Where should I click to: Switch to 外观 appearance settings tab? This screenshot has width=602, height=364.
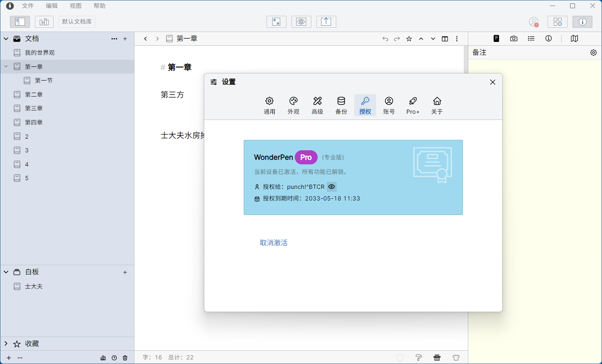point(294,105)
